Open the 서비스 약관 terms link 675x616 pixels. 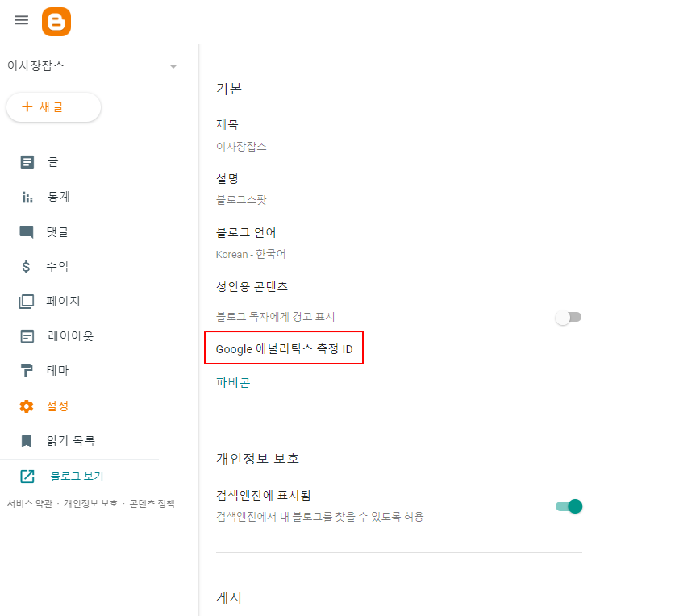[30, 504]
